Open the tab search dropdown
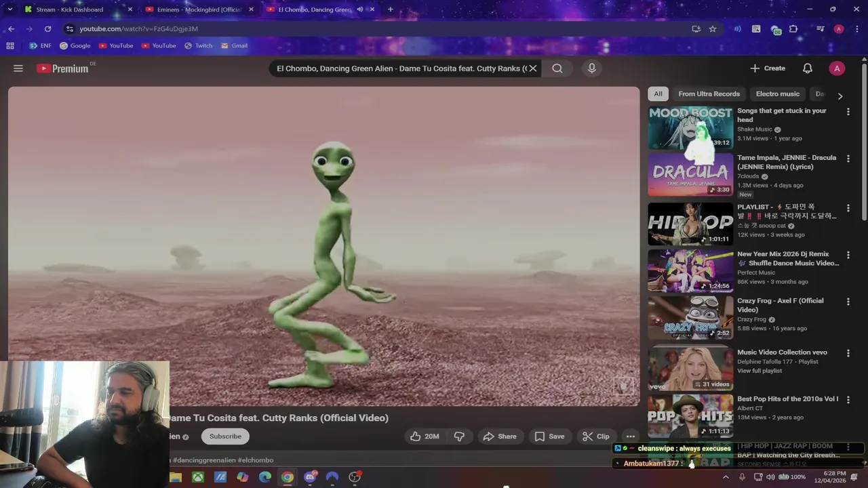Image resolution: width=868 pixels, height=488 pixels. [9, 9]
